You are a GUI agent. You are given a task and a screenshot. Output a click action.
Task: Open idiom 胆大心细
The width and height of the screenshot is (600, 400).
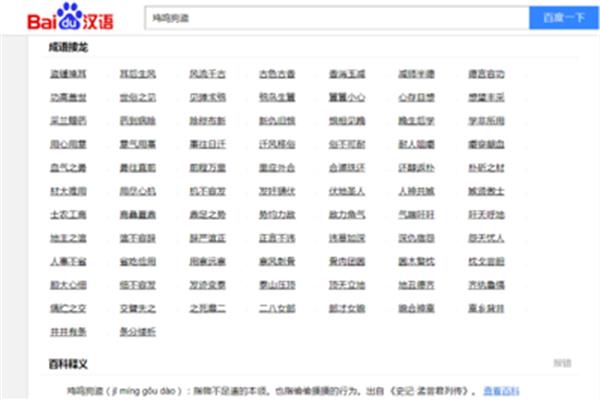(68, 285)
